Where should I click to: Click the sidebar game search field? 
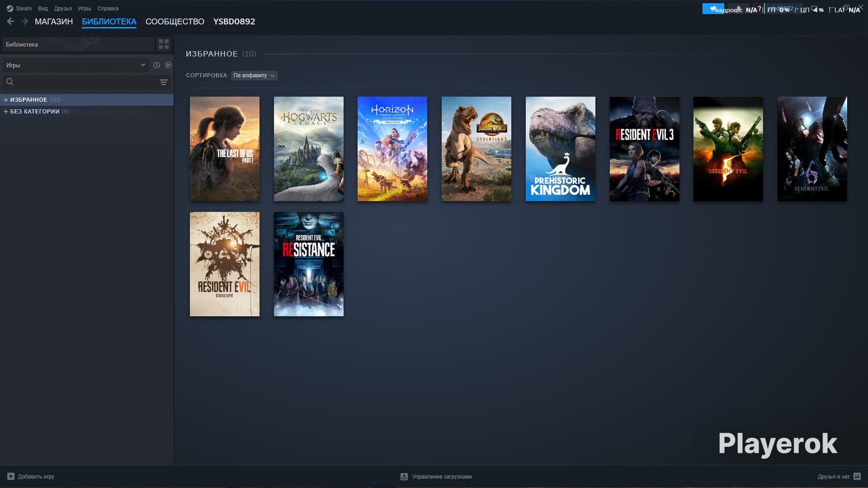point(86,82)
